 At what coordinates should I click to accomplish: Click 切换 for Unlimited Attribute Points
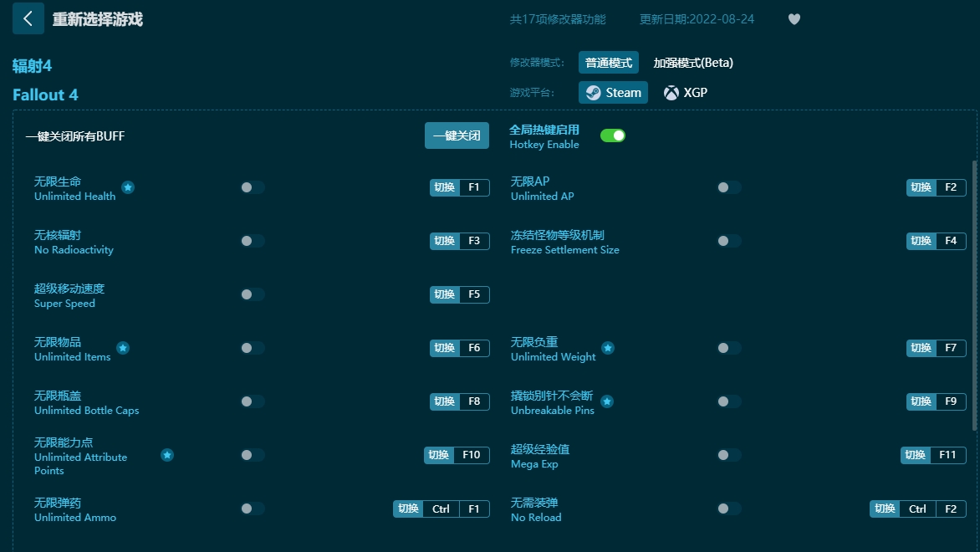click(x=439, y=455)
